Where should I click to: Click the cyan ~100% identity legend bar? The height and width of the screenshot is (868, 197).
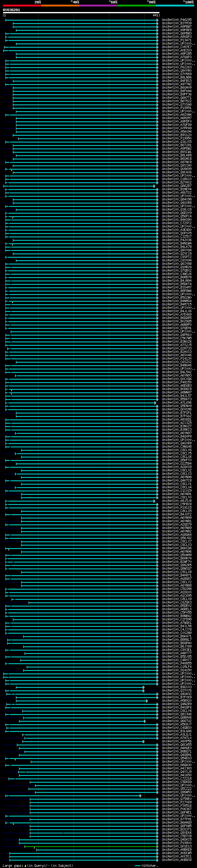[175, 6]
